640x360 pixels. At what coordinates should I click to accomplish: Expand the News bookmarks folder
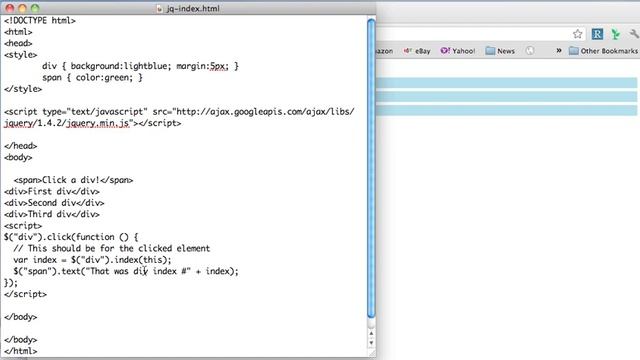pos(500,51)
